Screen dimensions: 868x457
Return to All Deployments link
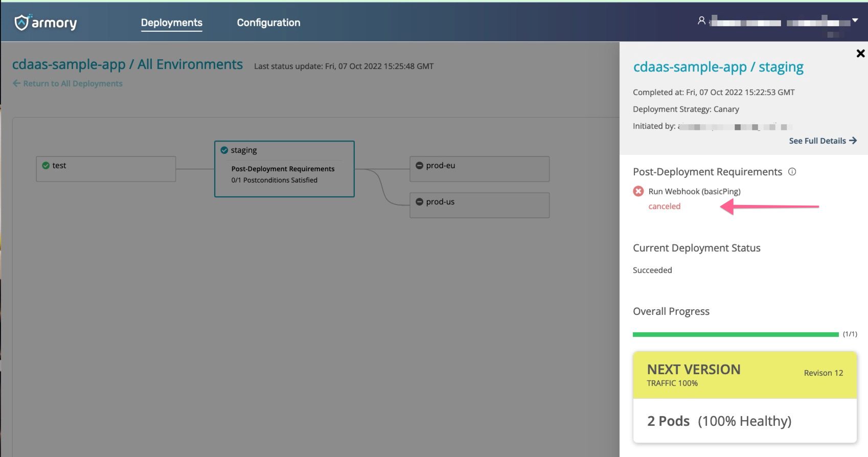73,83
